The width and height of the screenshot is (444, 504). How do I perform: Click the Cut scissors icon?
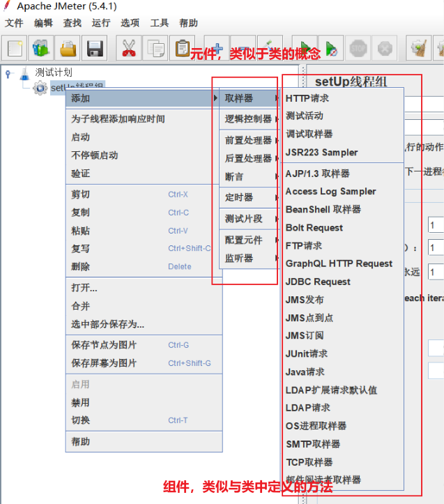pos(129,48)
